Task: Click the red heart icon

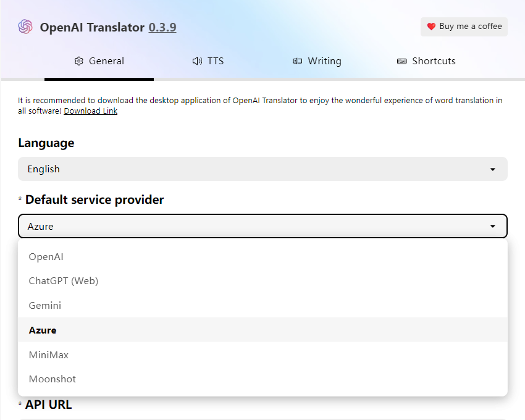Action: click(431, 27)
